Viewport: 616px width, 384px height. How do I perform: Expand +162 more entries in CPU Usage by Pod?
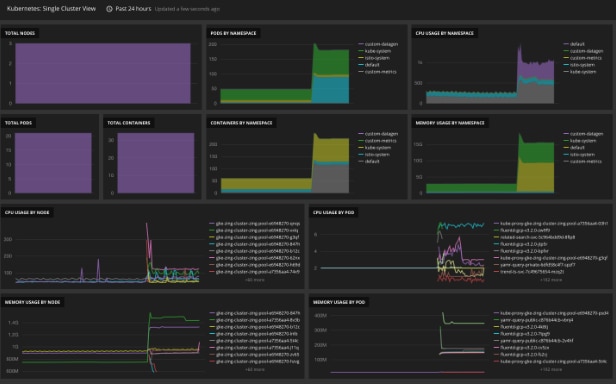(x=551, y=280)
